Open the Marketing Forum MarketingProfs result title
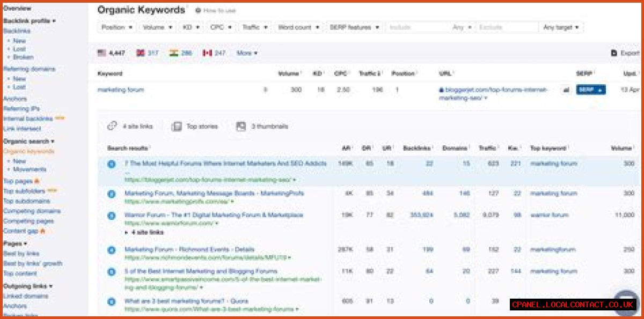The width and height of the screenshot is (644, 319). [x=214, y=193]
